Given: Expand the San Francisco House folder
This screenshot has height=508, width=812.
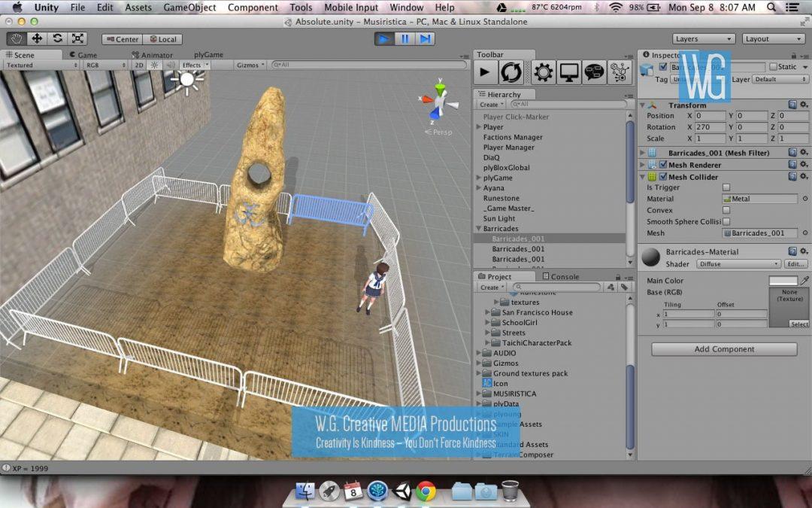Looking at the screenshot, I should [487, 312].
